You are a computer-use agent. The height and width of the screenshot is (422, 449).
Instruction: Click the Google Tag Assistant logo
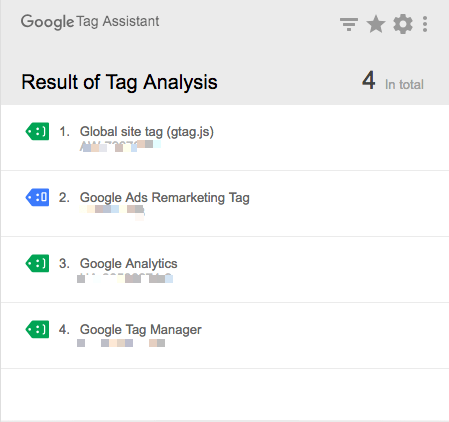(x=90, y=22)
